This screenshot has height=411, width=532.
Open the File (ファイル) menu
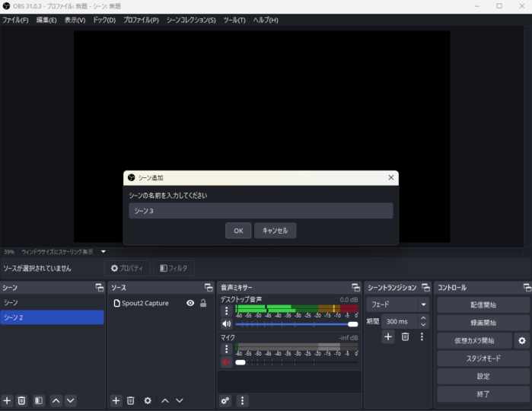(x=15, y=20)
